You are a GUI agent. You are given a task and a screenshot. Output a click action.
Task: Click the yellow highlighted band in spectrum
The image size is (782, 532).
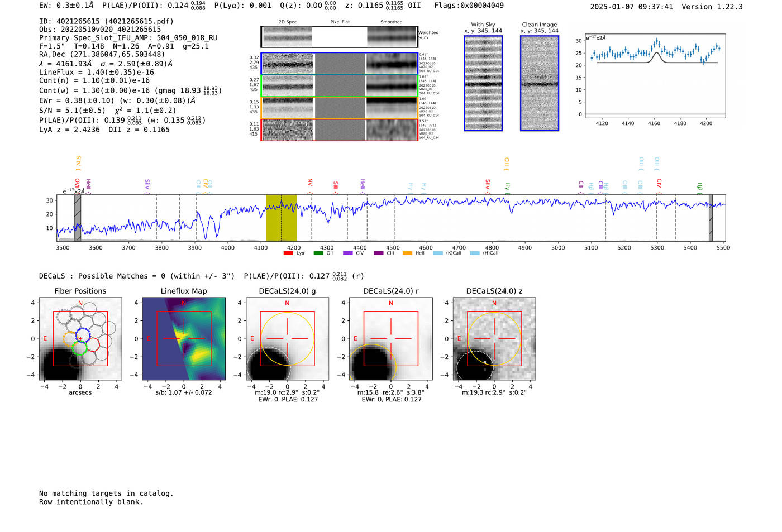click(281, 218)
